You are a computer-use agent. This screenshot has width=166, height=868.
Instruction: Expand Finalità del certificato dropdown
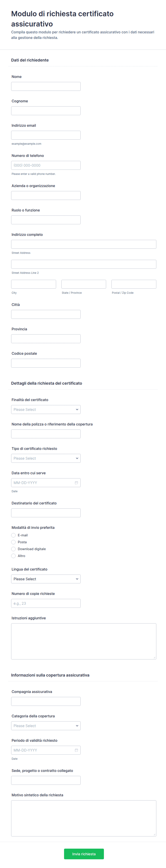click(46, 409)
